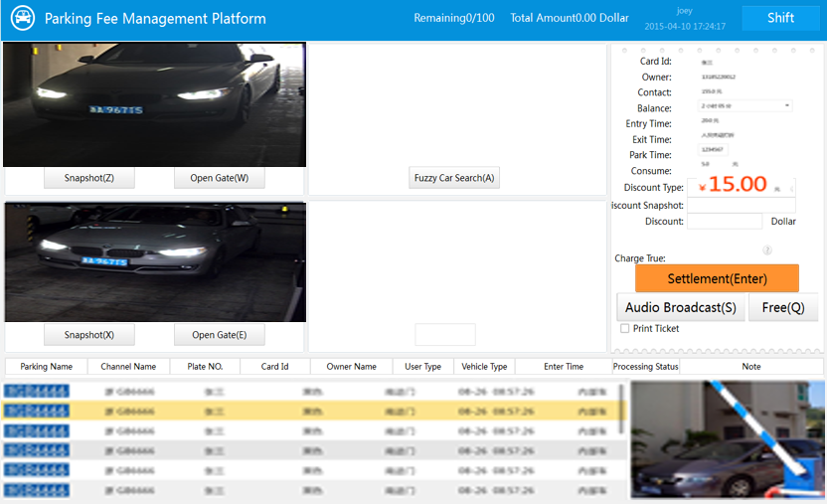
Task: Open the Balance dropdown list
Action: coord(786,105)
